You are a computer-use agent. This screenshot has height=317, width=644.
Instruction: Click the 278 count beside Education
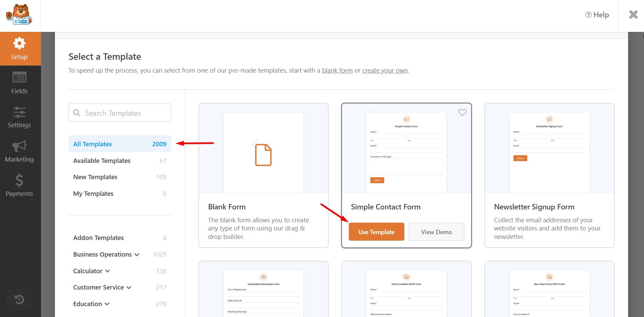[161, 304]
